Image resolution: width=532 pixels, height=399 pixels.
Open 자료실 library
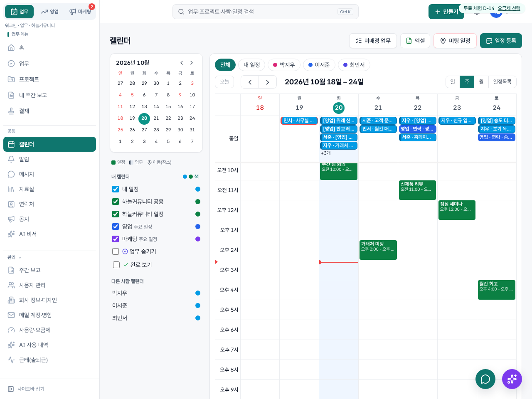click(x=49, y=189)
